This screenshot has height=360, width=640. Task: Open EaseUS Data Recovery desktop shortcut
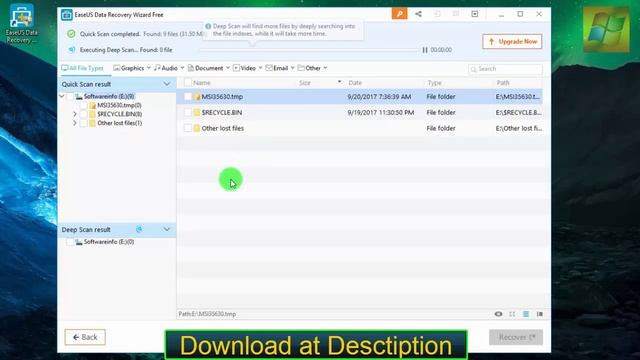pos(21,24)
